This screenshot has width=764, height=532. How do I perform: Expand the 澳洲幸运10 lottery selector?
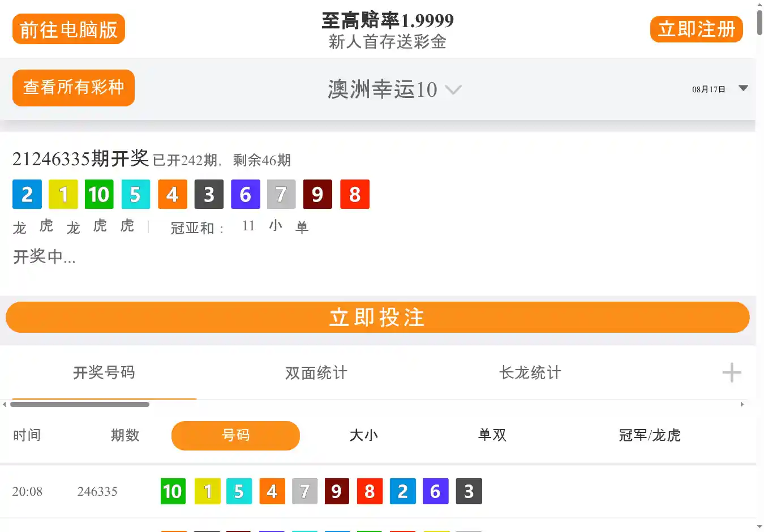(x=394, y=89)
